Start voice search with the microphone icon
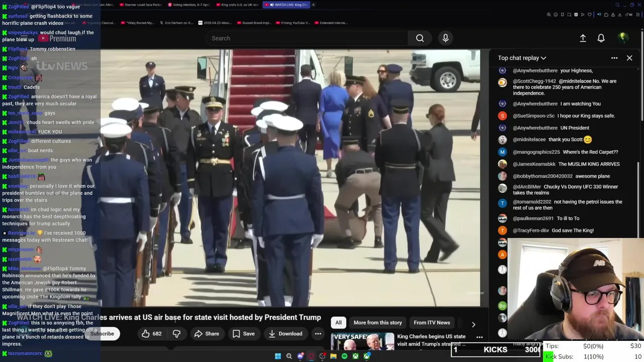This screenshot has width=644, height=362. 445,38
